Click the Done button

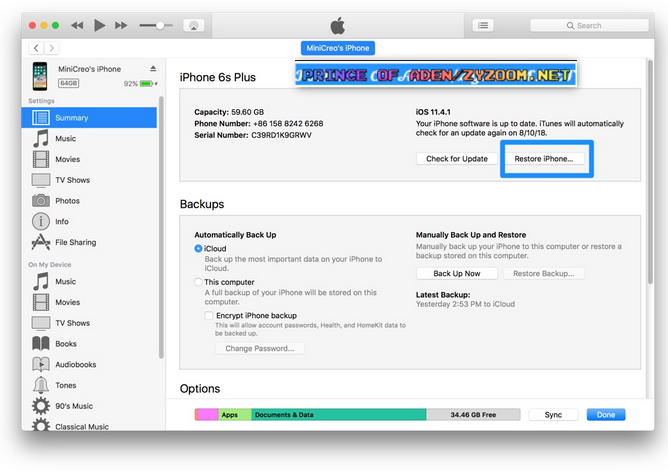(606, 414)
